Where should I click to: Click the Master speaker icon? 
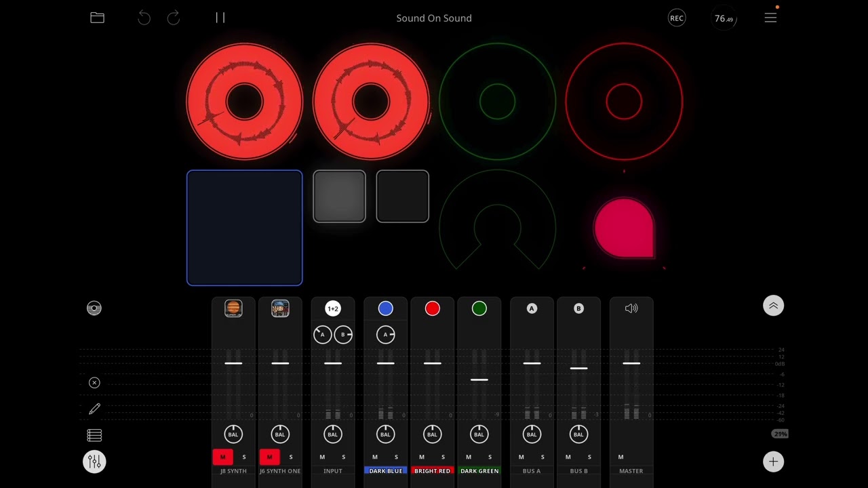coord(631,308)
